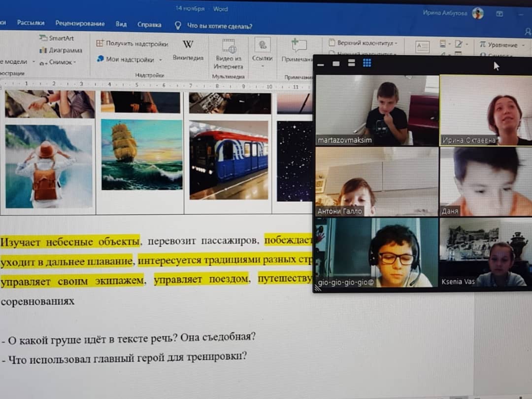This screenshot has width=532, height=399.
Task: Click the SmartArt icon in the ribbon
Action: click(43, 38)
